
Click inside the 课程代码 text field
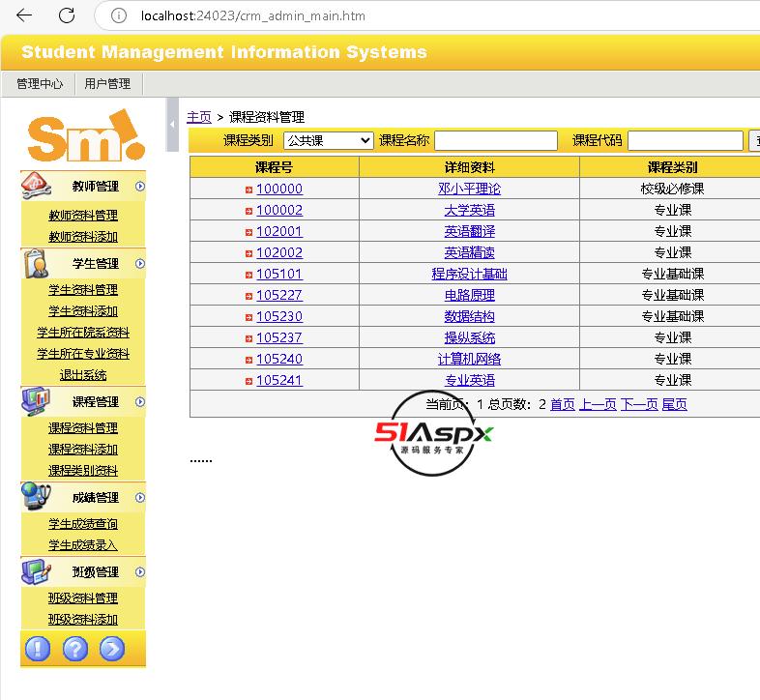pos(686,140)
